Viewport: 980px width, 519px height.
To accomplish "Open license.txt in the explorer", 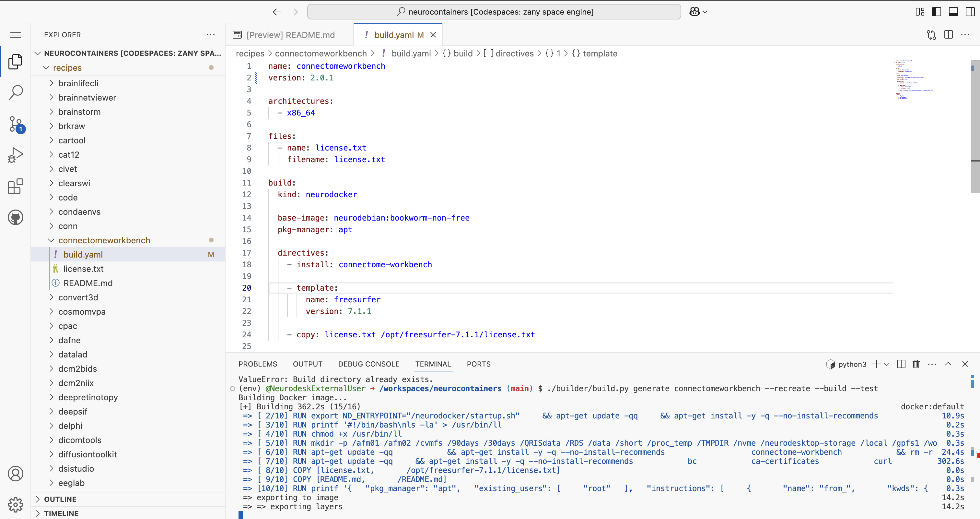I will 83,269.
